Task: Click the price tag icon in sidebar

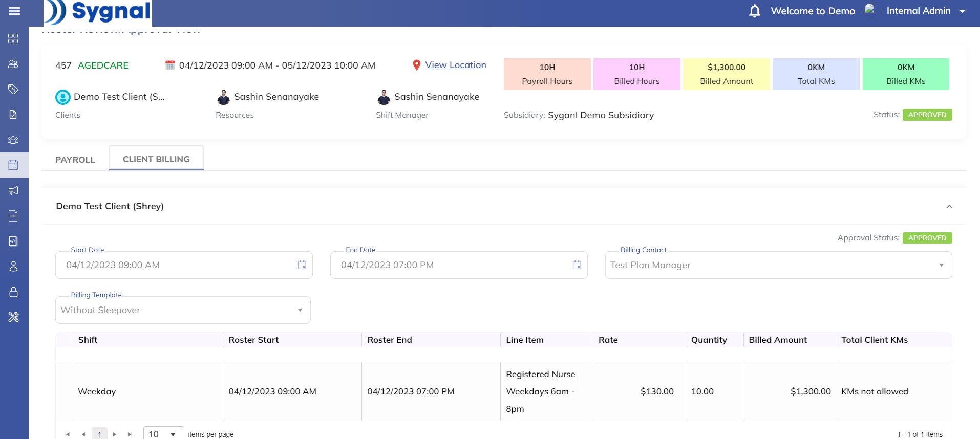Action: point(13,90)
